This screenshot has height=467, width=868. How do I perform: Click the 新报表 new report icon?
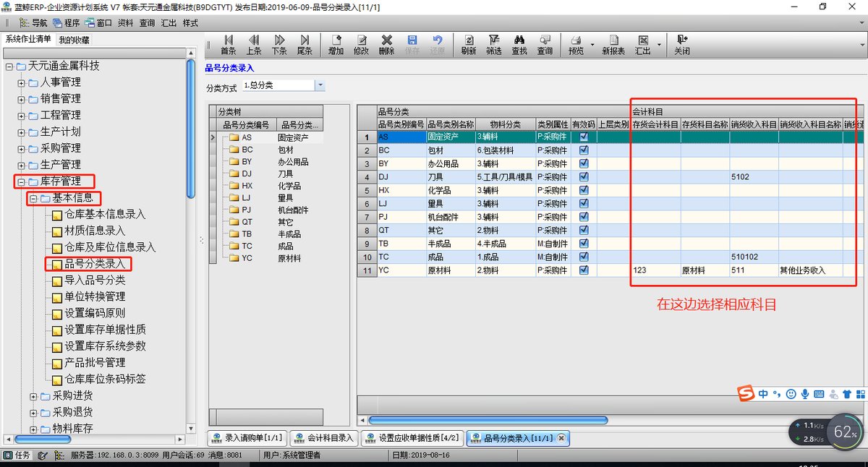(x=613, y=45)
